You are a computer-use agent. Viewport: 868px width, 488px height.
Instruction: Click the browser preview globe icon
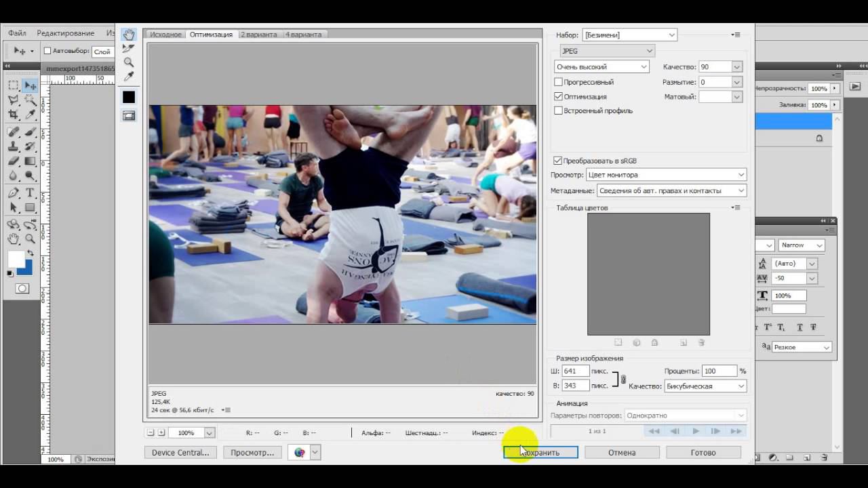coord(299,452)
